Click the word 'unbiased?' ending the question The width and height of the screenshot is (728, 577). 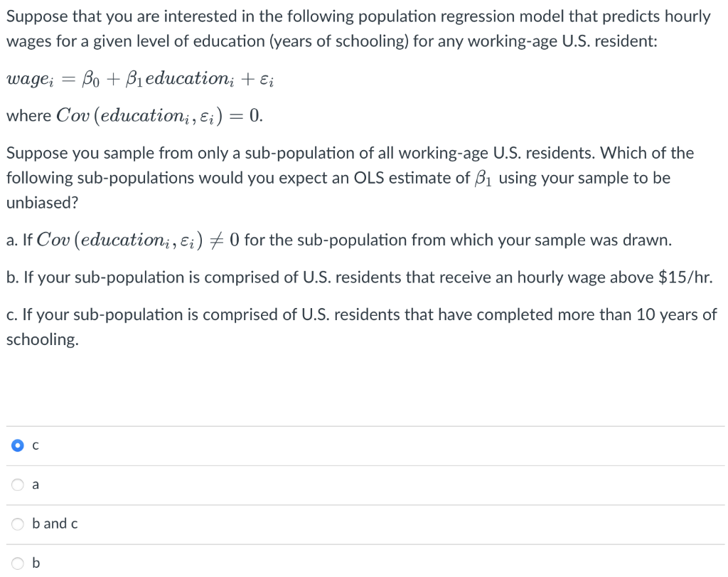click(x=42, y=203)
